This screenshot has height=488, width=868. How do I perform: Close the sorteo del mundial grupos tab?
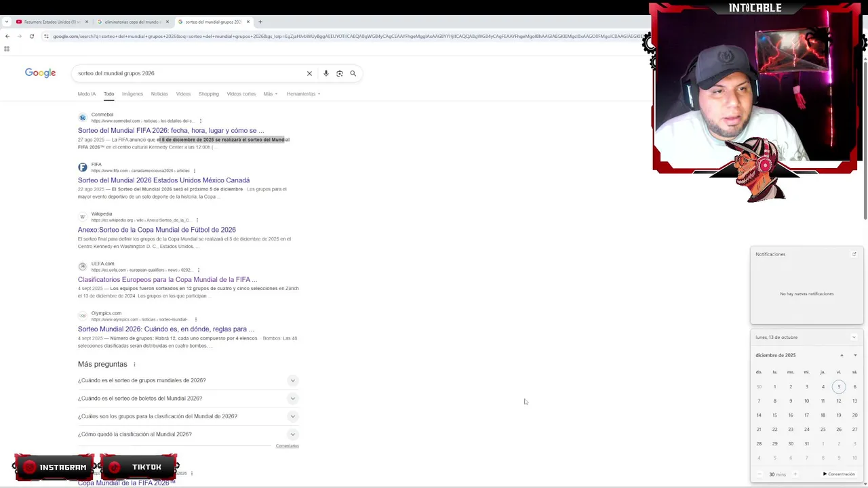pos(248,22)
